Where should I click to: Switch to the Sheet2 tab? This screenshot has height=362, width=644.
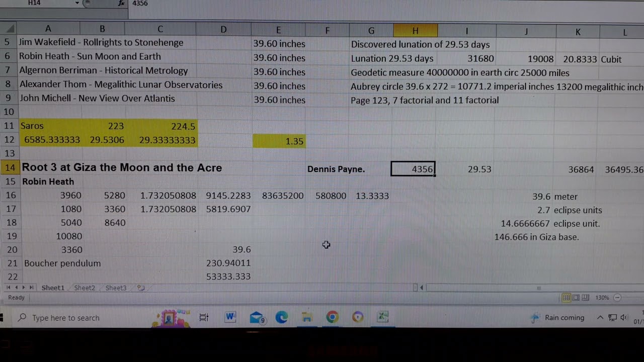[85, 288]
